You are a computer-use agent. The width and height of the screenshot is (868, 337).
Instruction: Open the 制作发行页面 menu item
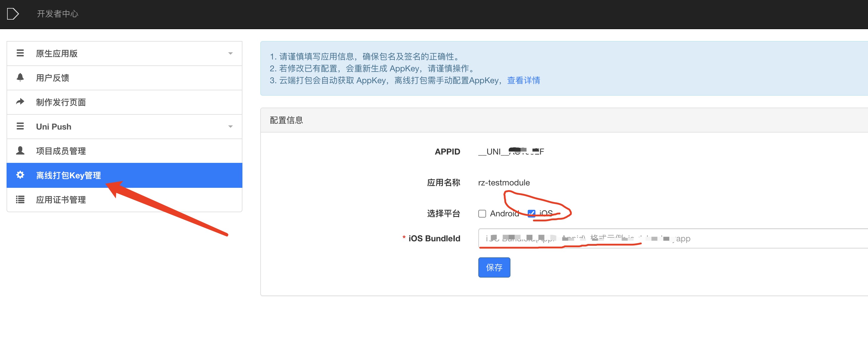pyautogui.click(x=124, y=102)
